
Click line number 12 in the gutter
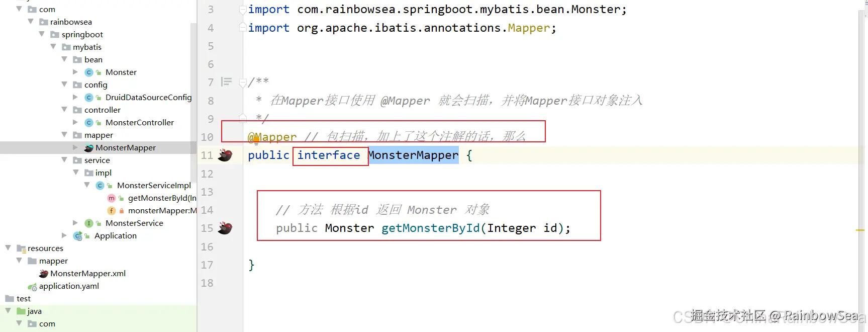207,174
